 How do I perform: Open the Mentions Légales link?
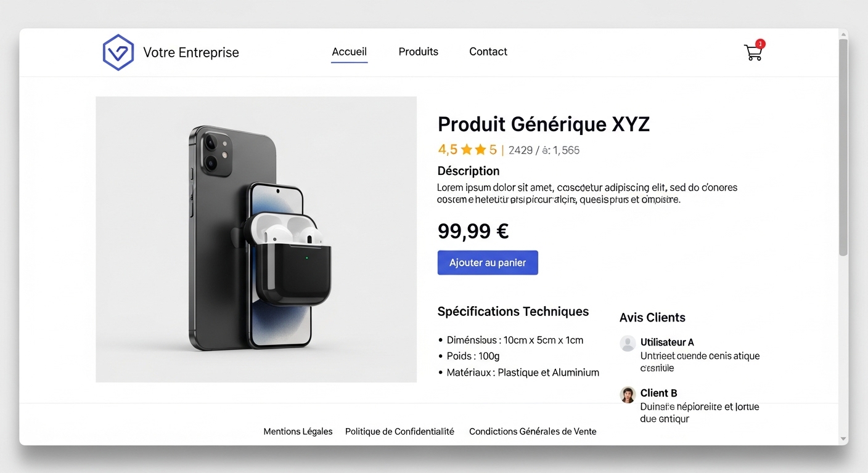point(298,432)
